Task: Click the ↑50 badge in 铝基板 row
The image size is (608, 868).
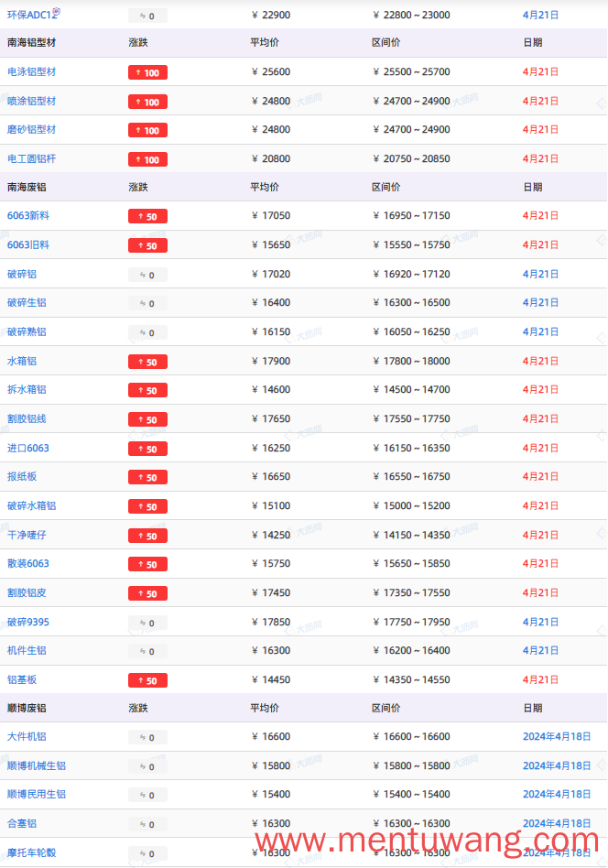Action: [147, 681]
